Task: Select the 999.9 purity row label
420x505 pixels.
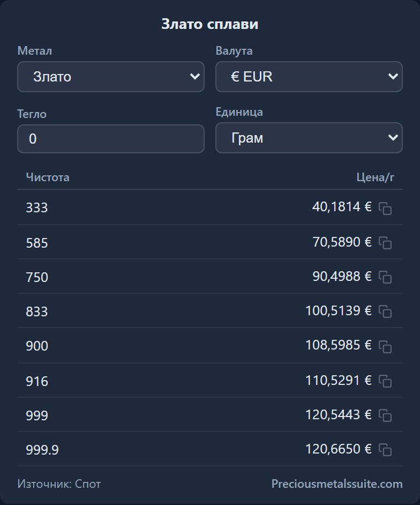Action: (x=42, y=450)
